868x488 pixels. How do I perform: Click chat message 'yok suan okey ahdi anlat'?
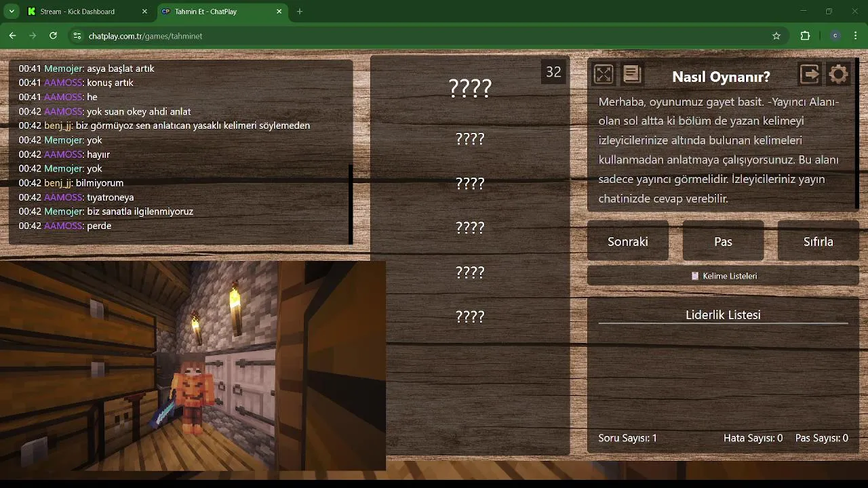coord(138,111)
